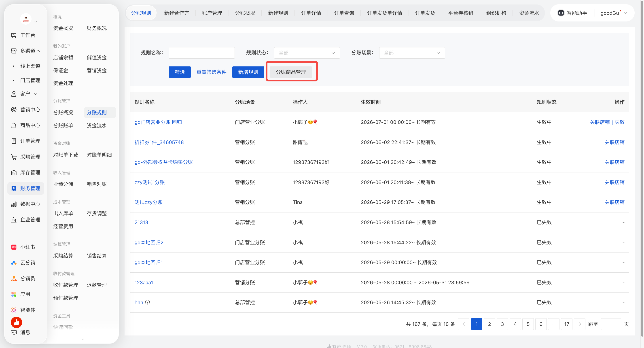Click 重置筛选条件 link

[211, 72]
